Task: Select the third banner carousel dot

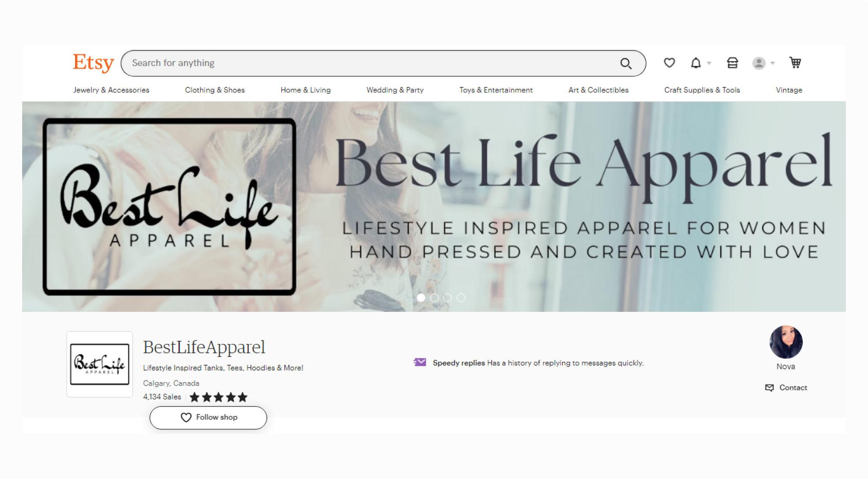Action: [447, 298]
